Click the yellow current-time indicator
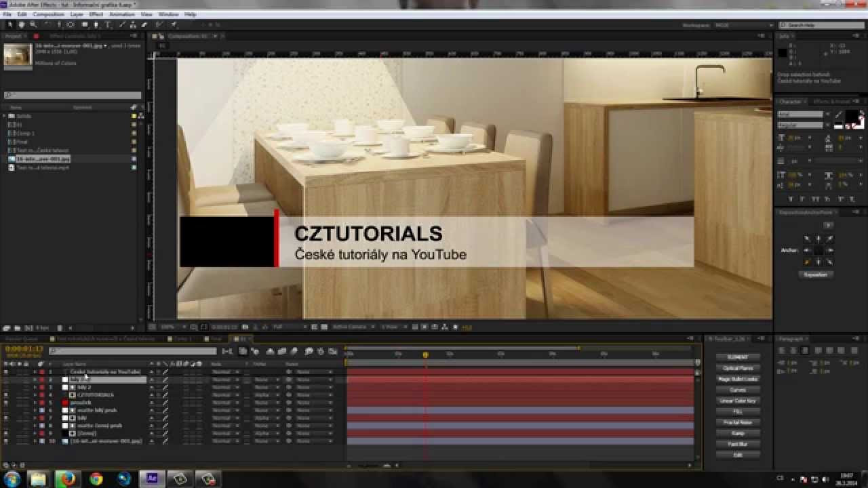The width and height of the screenshot is (868, 488). 426,354
